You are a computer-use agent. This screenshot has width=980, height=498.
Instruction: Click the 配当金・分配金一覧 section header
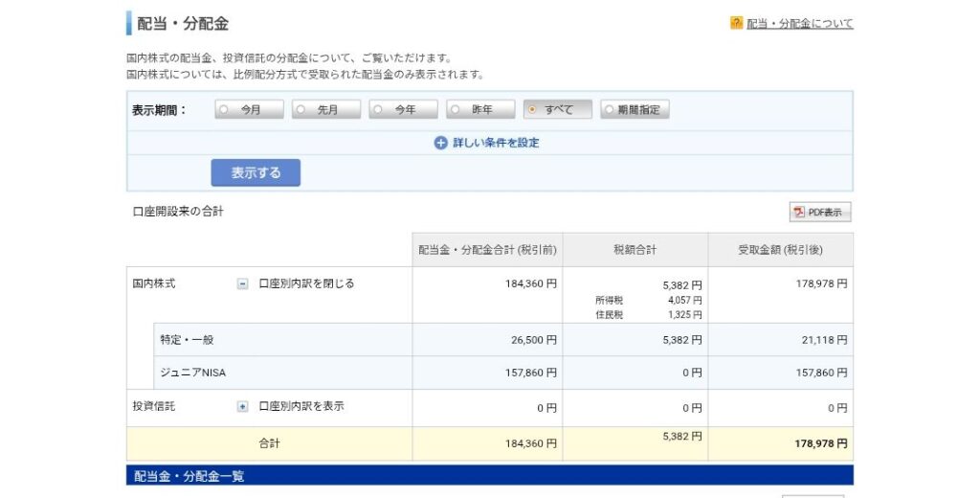489,475
